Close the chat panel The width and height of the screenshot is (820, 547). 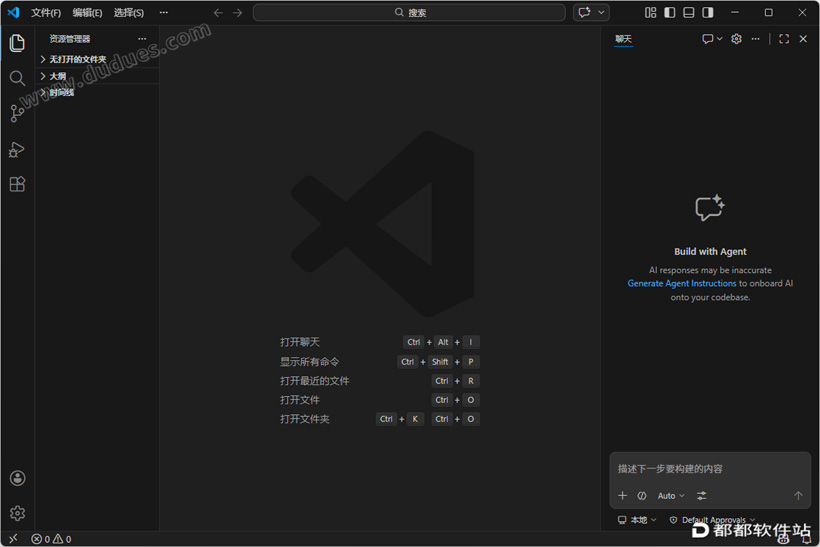pos(803,39)
